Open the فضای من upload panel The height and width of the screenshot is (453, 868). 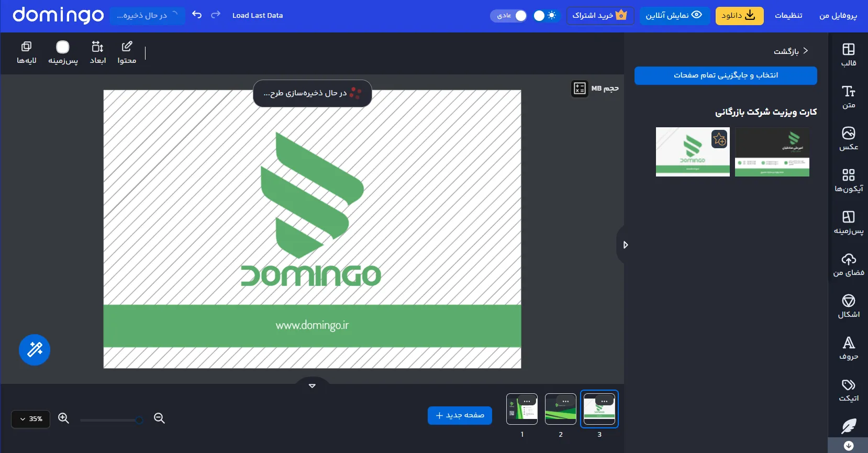click(848, 264)
